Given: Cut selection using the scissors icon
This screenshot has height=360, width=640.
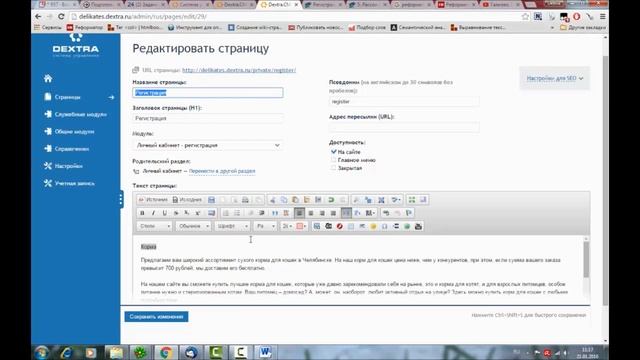Looking at the screenshot, I should tap(273, 200).
